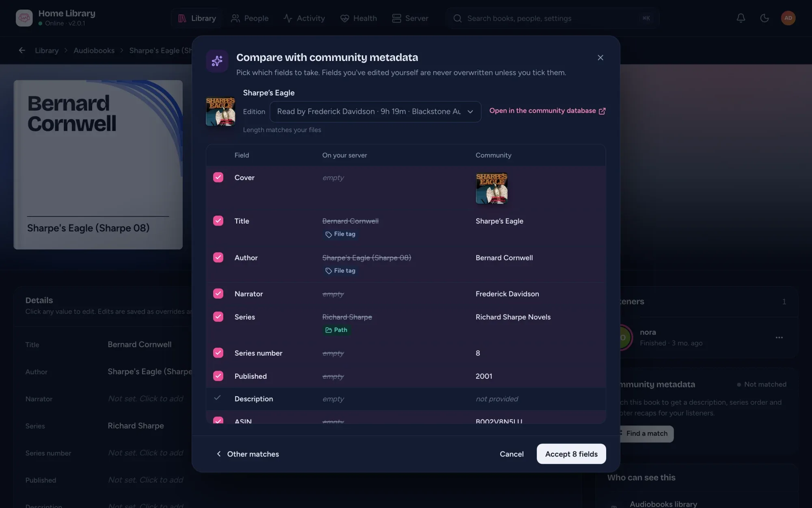Click Narrator 'Not set. Click to add'

tap(145, 399)
